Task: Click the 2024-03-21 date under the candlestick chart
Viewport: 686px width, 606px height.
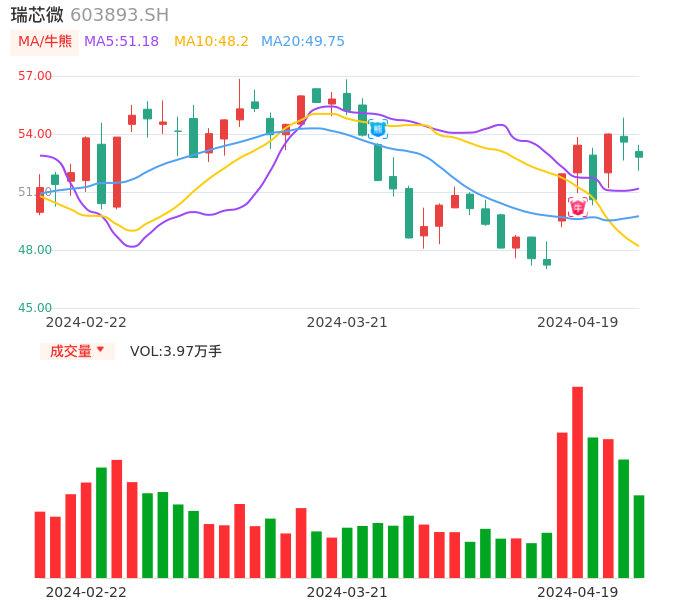Action: [x=347, y=322]
